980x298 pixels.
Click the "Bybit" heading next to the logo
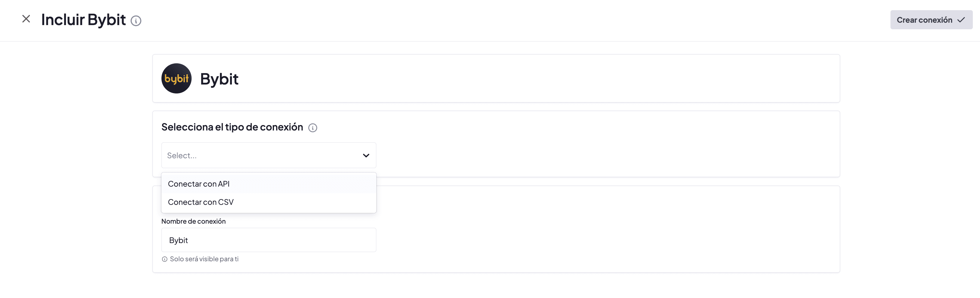[220, 79]
